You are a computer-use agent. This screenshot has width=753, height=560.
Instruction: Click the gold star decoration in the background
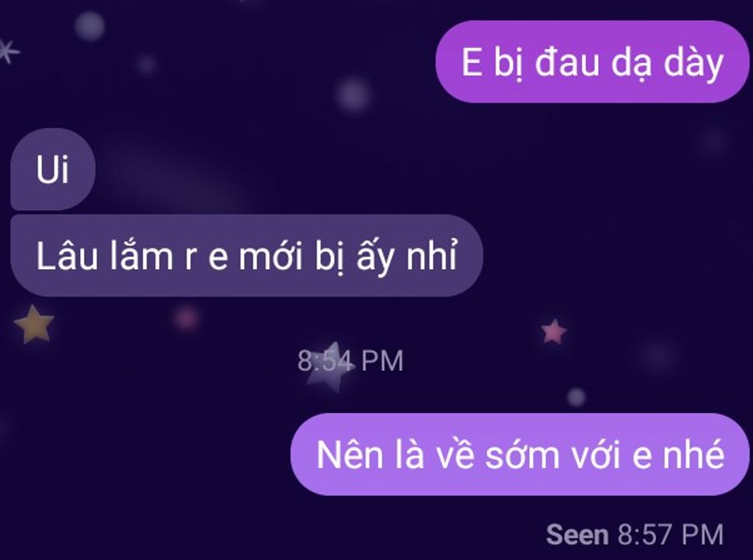coord(34,324)
